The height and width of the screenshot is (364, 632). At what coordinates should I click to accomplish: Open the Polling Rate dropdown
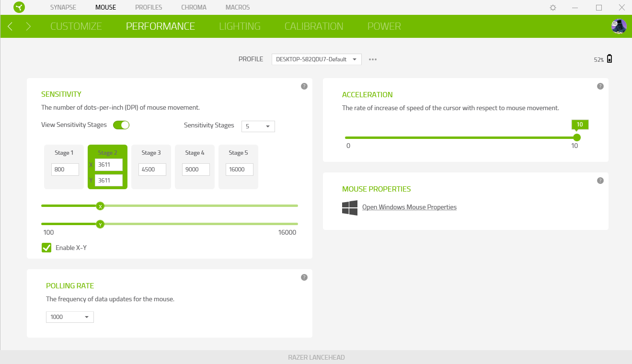(69, 317)
